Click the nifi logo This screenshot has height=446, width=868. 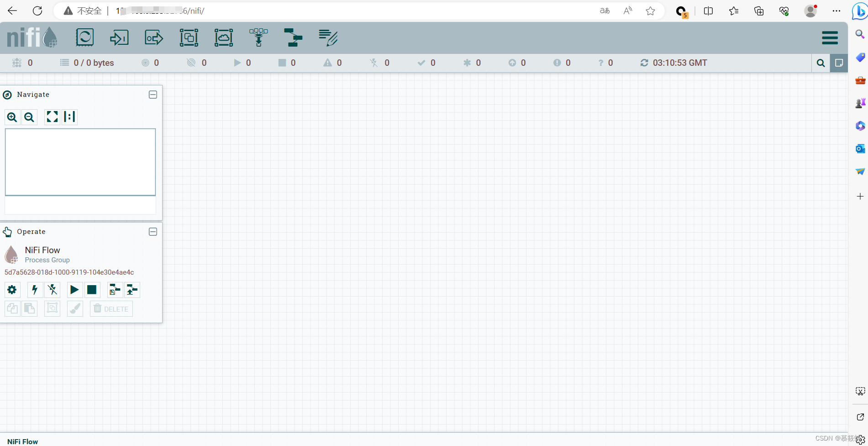pyautogui.click(x=32, y=37)
